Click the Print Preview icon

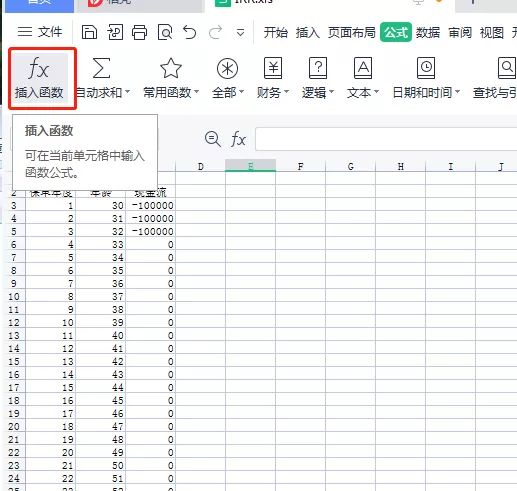165,32
